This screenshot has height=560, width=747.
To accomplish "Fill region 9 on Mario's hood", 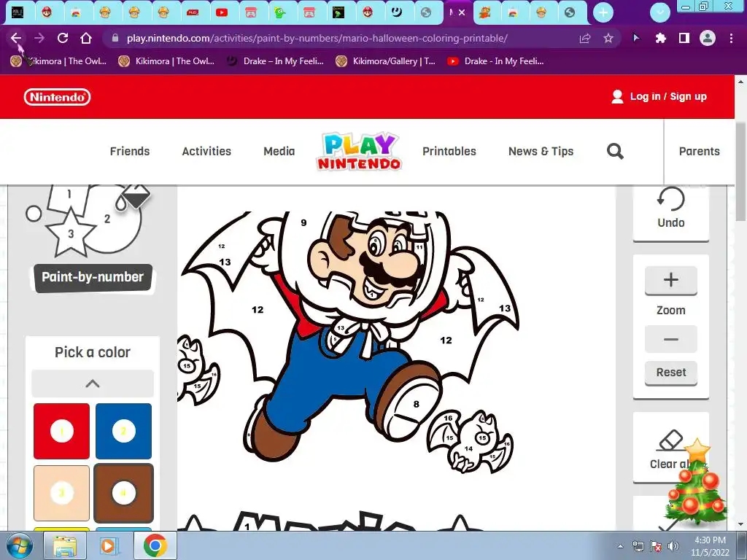I will tap(303, 223).
